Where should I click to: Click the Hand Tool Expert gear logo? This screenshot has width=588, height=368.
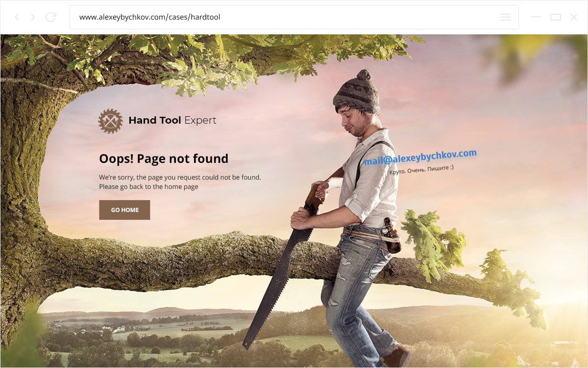tap(110, 121)
